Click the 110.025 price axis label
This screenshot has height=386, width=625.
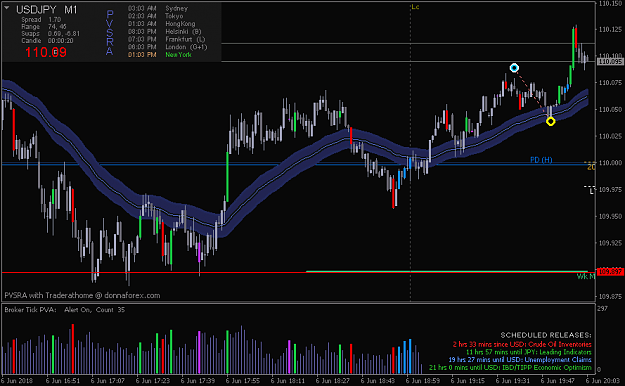pos(610,136)
